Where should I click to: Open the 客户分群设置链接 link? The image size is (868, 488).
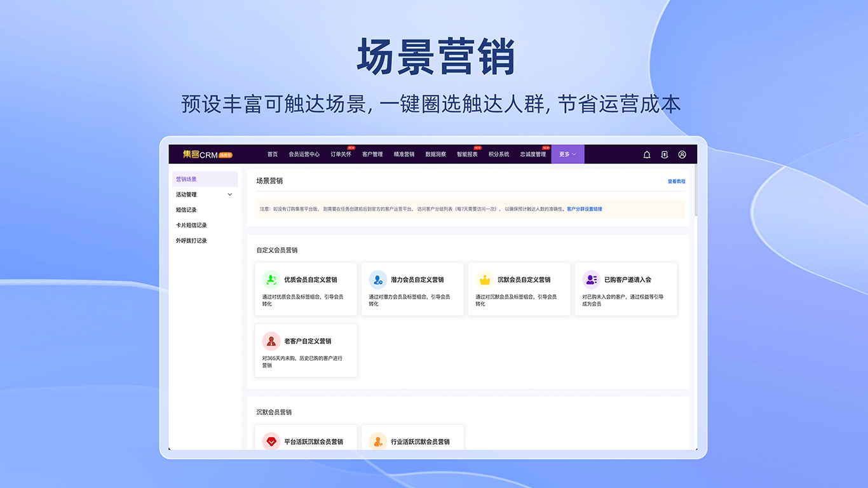tap(585, 209)
